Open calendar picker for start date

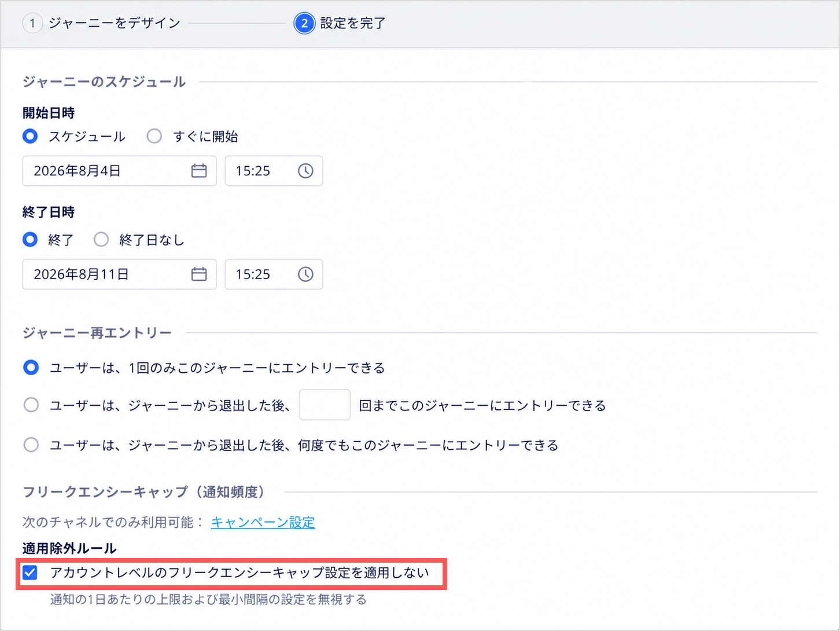[199, 171]
